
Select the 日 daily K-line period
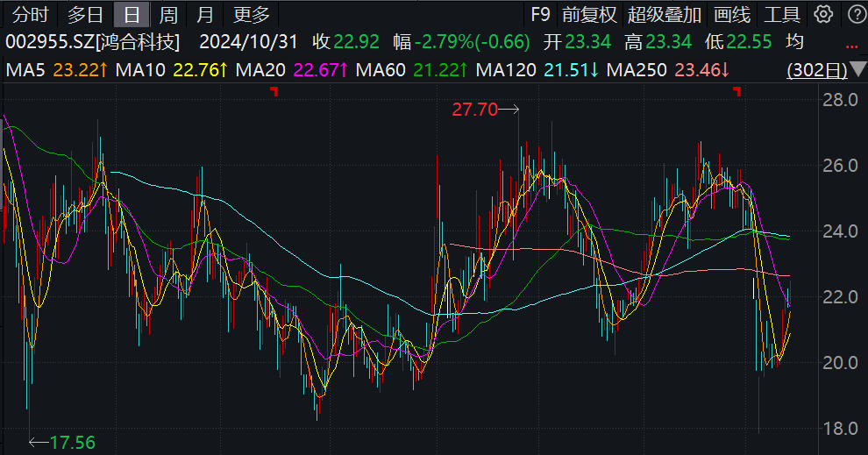click(132, 14)
